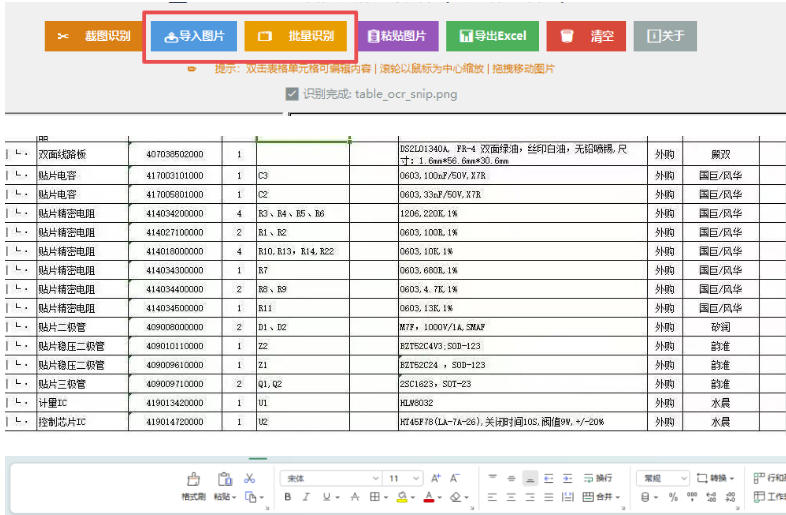The image size is (786, 515).
Task: Click the 粘贴图片 paste image button
Action: point(398,36)
